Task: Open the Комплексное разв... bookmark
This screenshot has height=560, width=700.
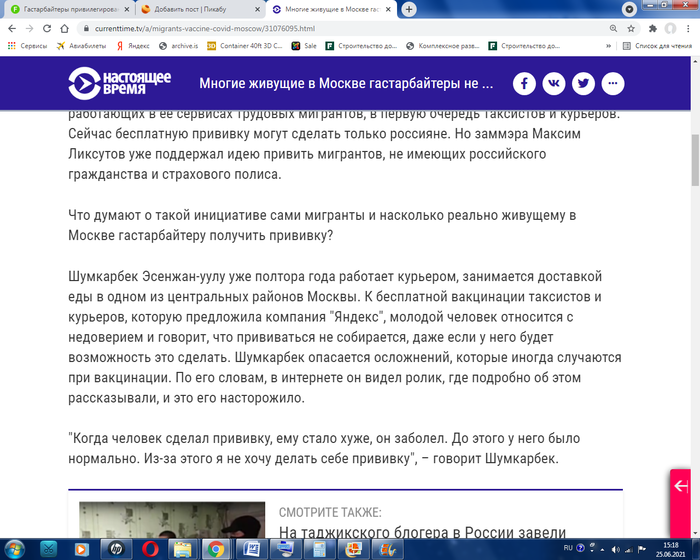Action: pos(443,46)
